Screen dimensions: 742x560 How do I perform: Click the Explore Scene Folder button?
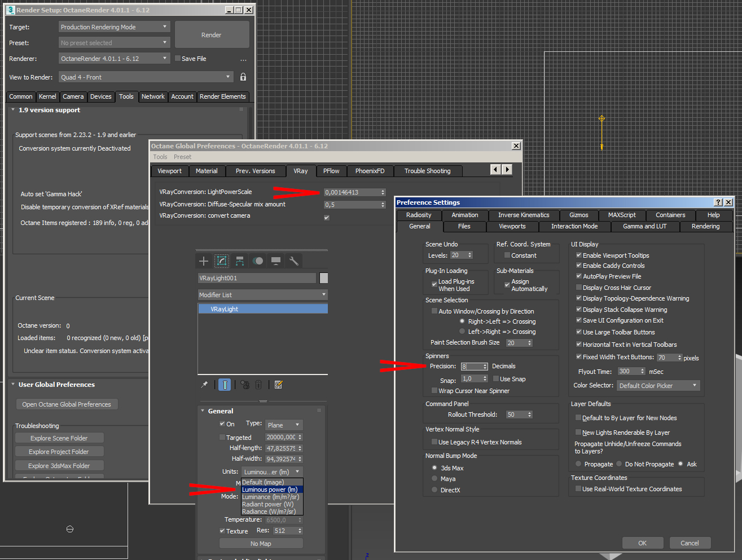(x=59, y=438)
